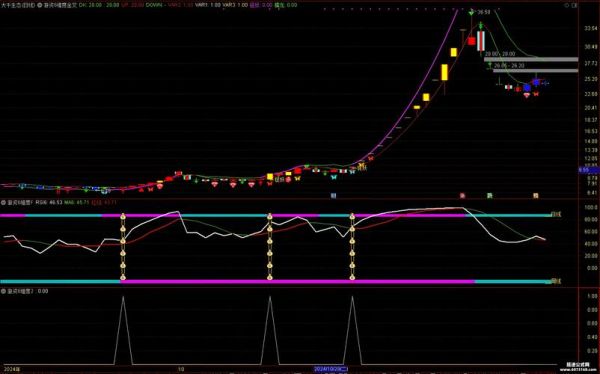The height and width of the screenshot is (374, 600).
Task: Click the small circle icon at top-right corner
Action: click(x=566, y=5)
